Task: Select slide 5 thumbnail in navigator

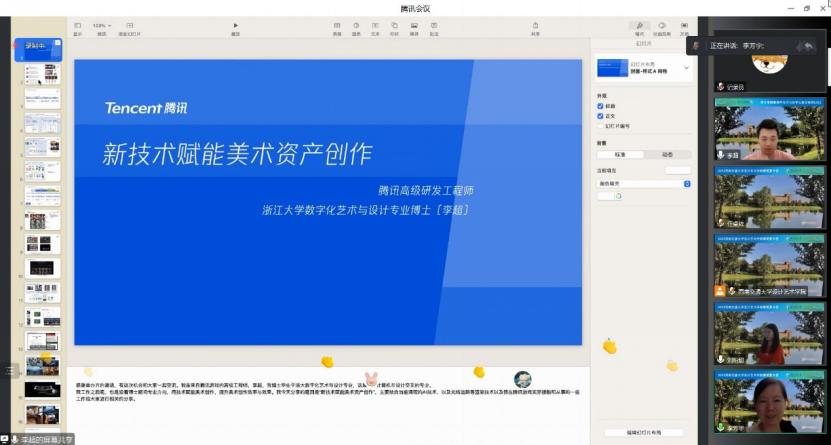Action: (42, 147)
